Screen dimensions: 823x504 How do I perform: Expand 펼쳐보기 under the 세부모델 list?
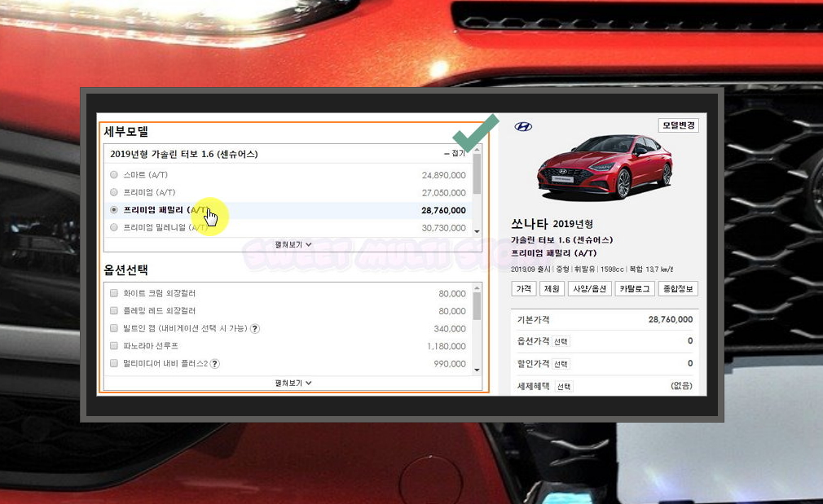click(x=293, y=245)
